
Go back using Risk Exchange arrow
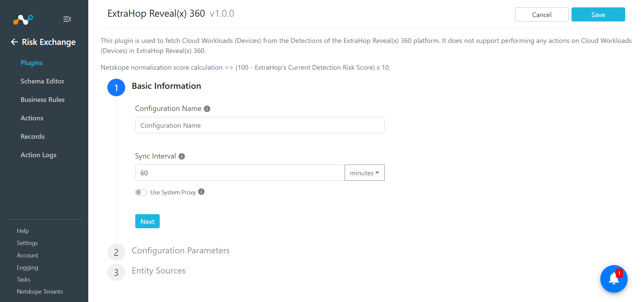tap(14, 42)
